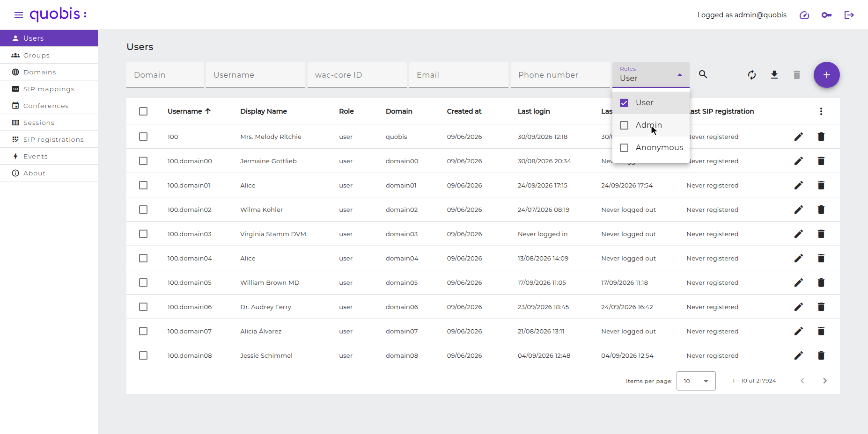Delete user 100.domain07
The image size is (868, 434).
[821, 331]
